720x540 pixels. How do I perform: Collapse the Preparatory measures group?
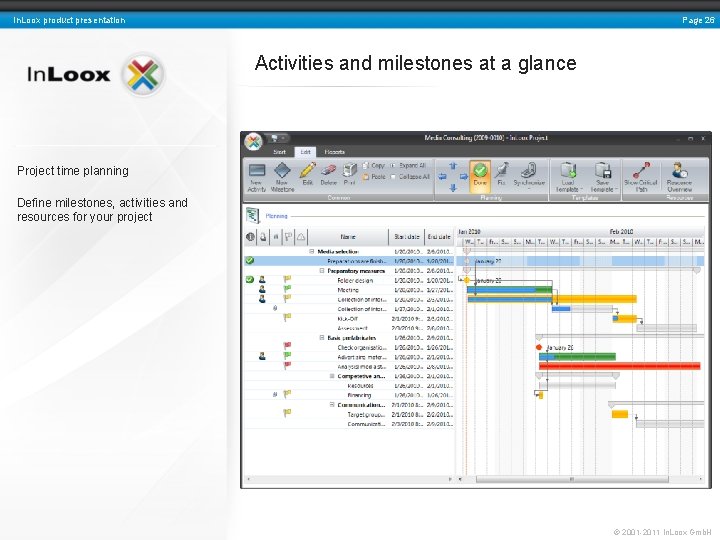322,271
